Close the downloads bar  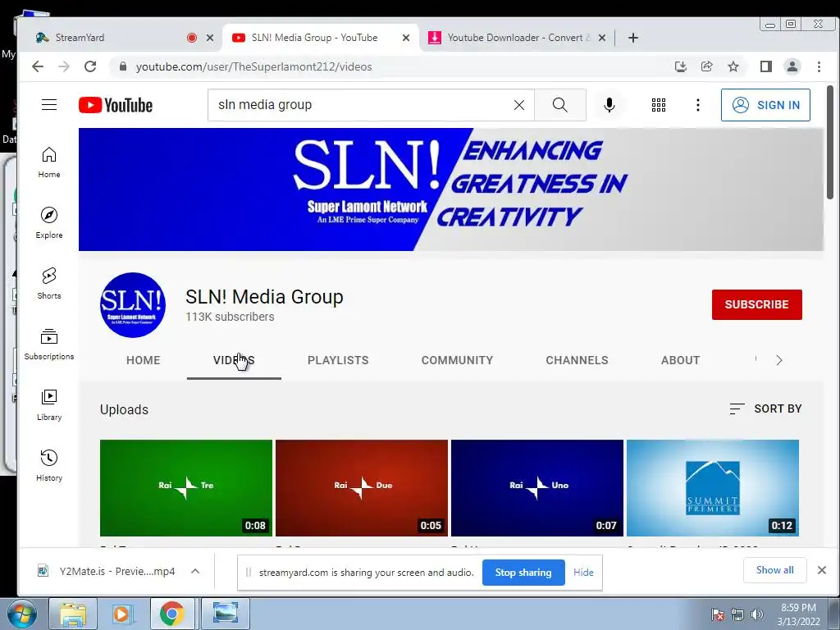pos(821,570)
